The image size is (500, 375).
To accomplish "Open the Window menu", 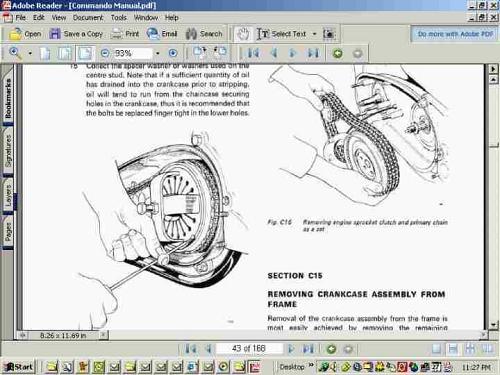I will pyautogui.click(x=146, y=18).
